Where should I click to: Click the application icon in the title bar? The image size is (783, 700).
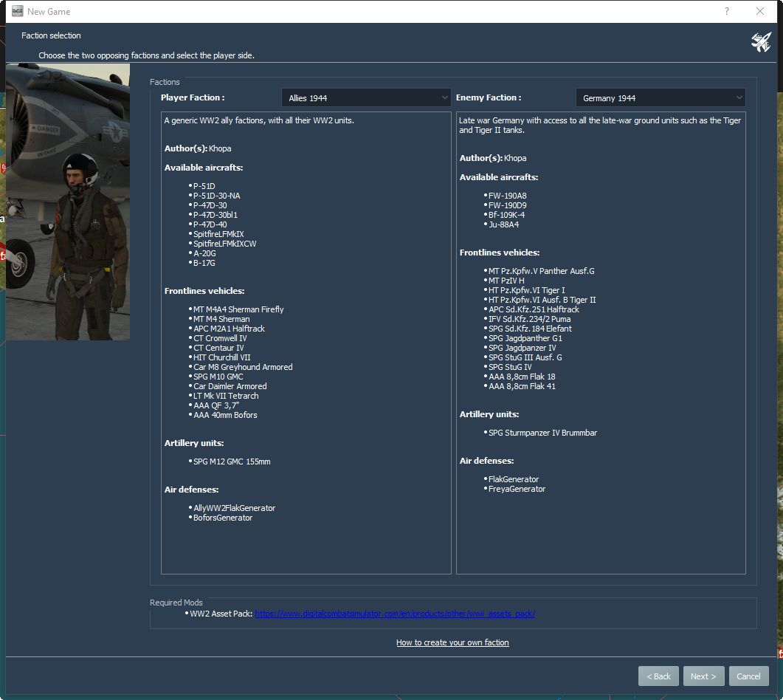pyautogui.click(x=17, y=11)
